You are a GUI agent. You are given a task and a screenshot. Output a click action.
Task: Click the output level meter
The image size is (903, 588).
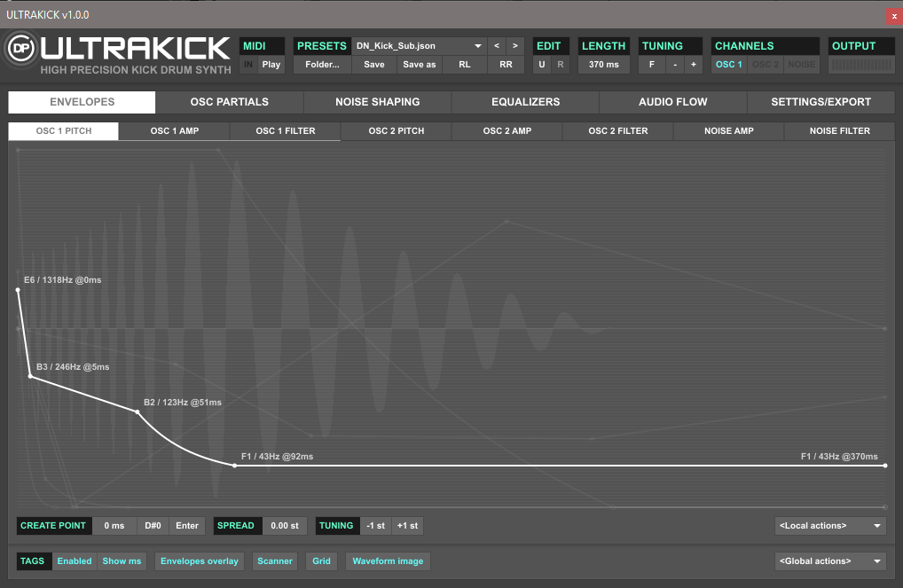pos(861,66)
